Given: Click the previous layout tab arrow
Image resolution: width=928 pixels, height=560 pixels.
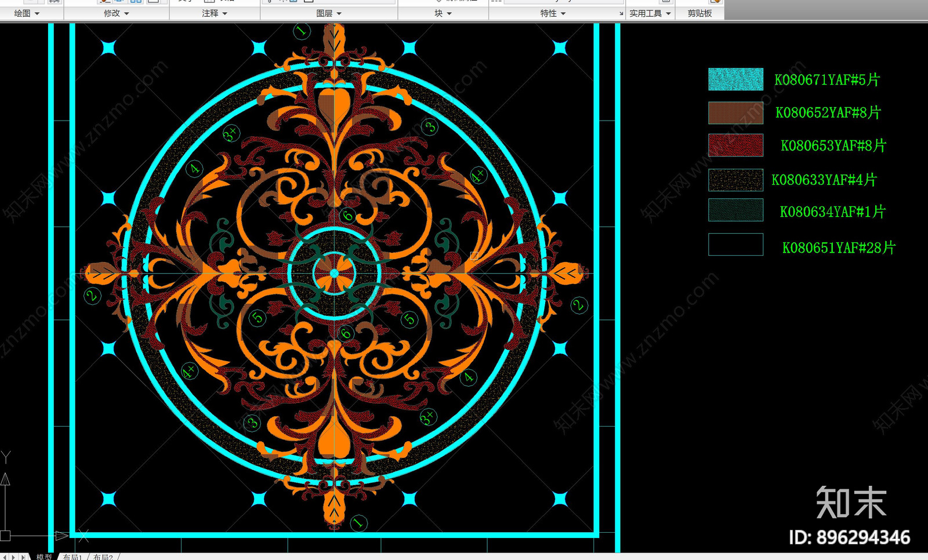Looking at the screenshot, I should 5,557.
